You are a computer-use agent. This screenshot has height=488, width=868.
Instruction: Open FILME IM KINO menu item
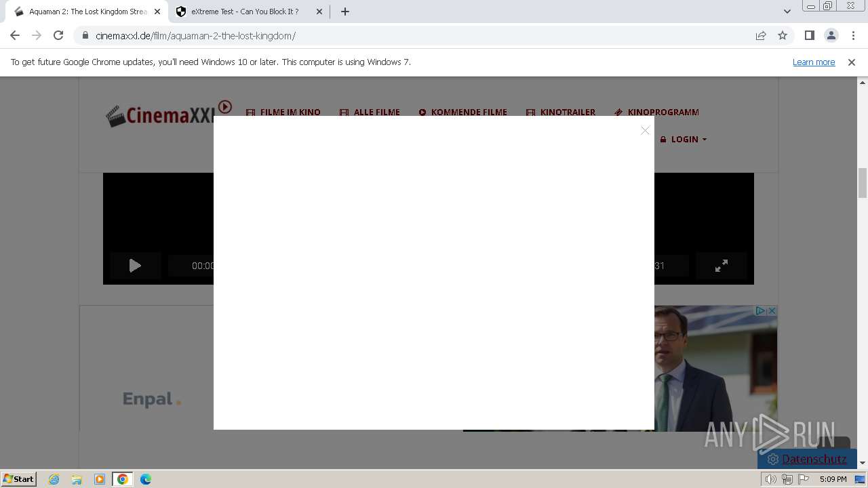tap(283, 112)
